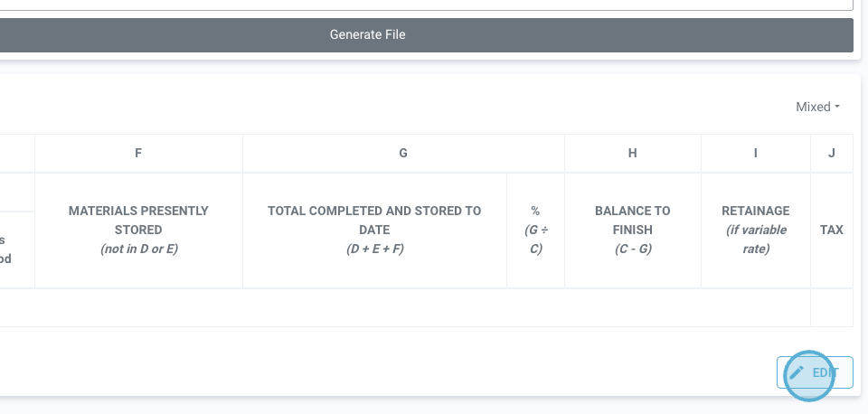868x414 pixels.
Task: Focus the text field above Generate File
Action: point(425,5)
